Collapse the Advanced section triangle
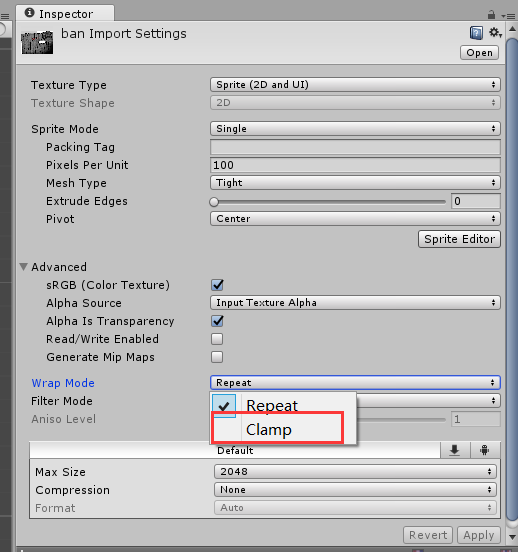 [24, 267]
